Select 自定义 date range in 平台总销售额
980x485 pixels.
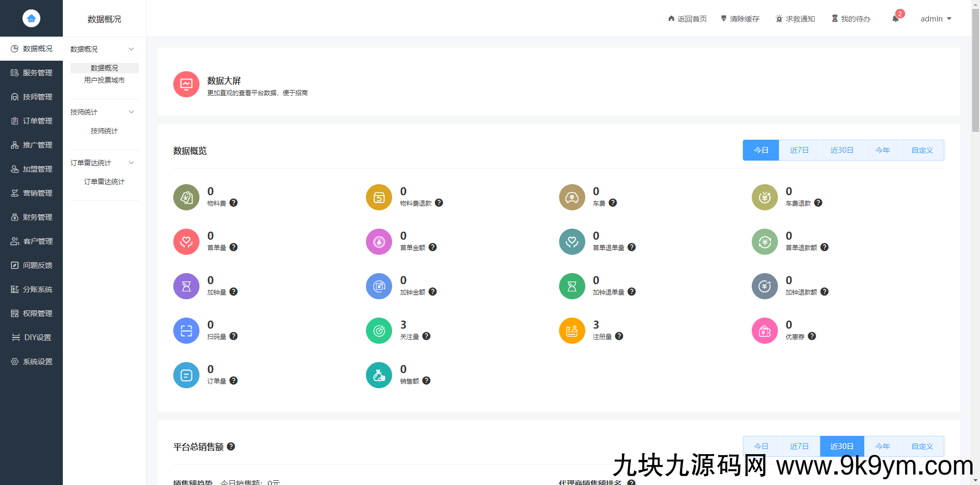pos(922,446)
